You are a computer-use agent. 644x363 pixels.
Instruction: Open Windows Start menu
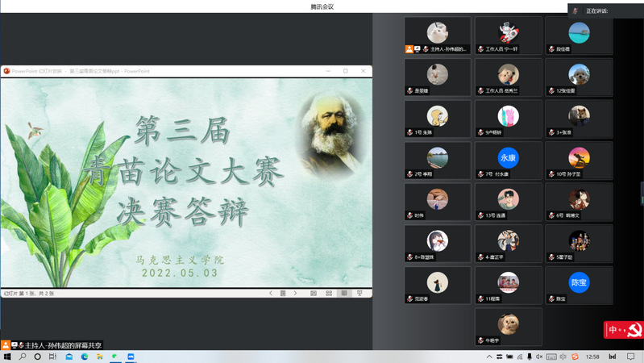pyautogui.click(x=7, y=356)
